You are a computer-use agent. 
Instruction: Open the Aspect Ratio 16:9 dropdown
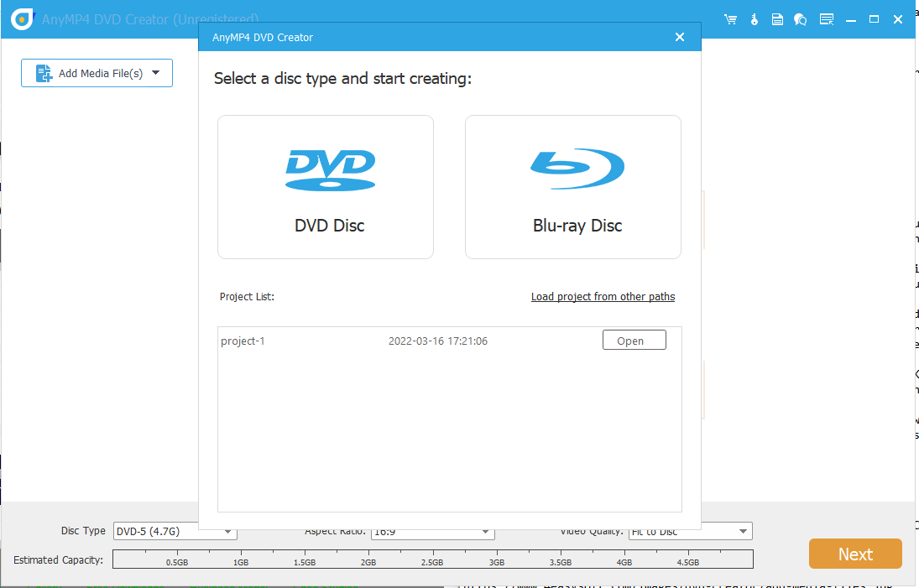432,532
